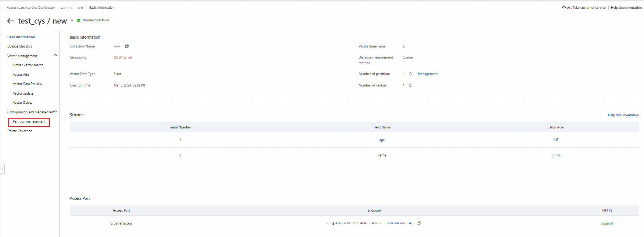Click the Normal operation status text
Viewport: 644px width, 237px height.
pos(96,20)
